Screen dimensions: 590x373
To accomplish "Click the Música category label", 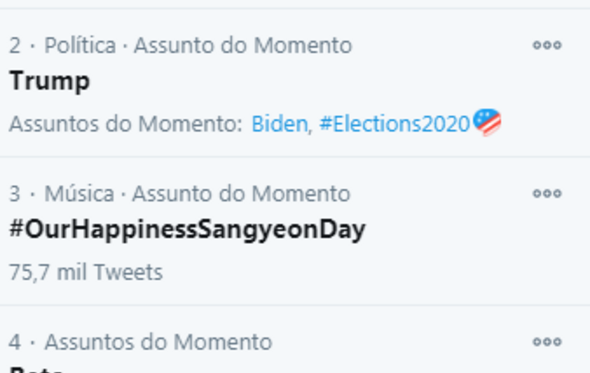I will pyautogui.click(x=79, y=194).
